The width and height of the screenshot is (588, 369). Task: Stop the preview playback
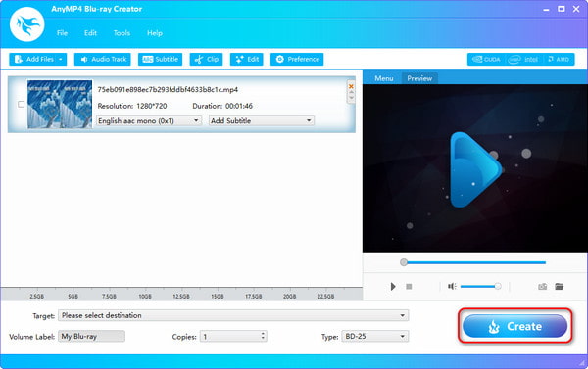tap(409, 287)
